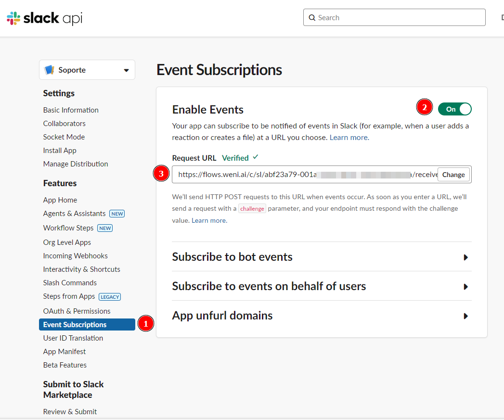Viewport: 504px width, 420px height.
Task: Go to Basic Information settings page
Action: coord(71,110)
